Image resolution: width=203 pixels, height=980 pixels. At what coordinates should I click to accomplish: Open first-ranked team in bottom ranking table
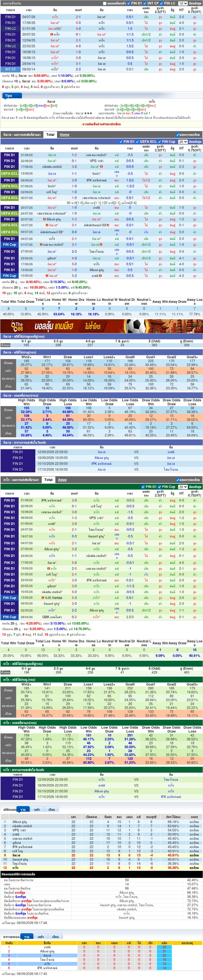click(47, 947)
